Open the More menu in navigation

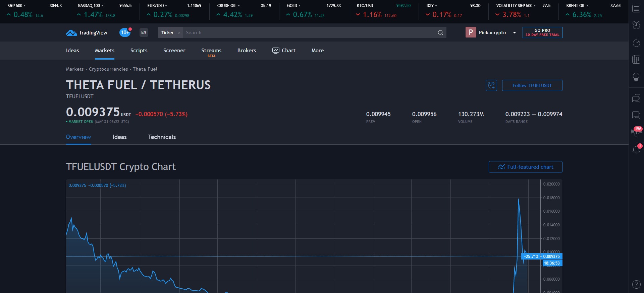click(x=318, y=51)
